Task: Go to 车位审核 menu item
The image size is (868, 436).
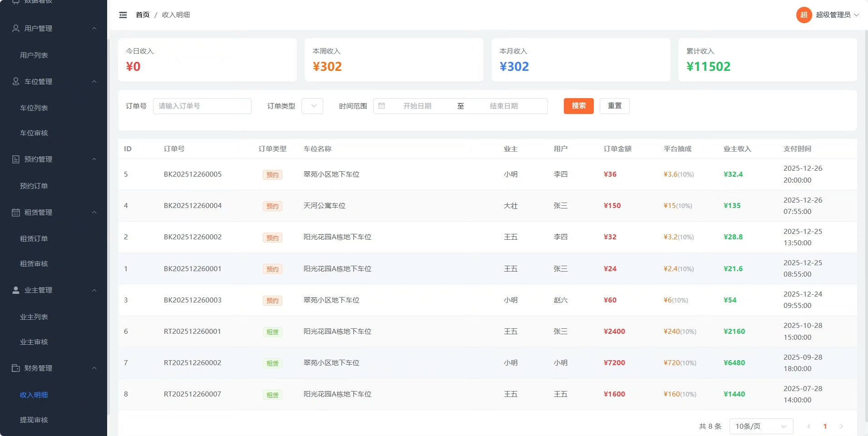Action: [x=34, y=133]
